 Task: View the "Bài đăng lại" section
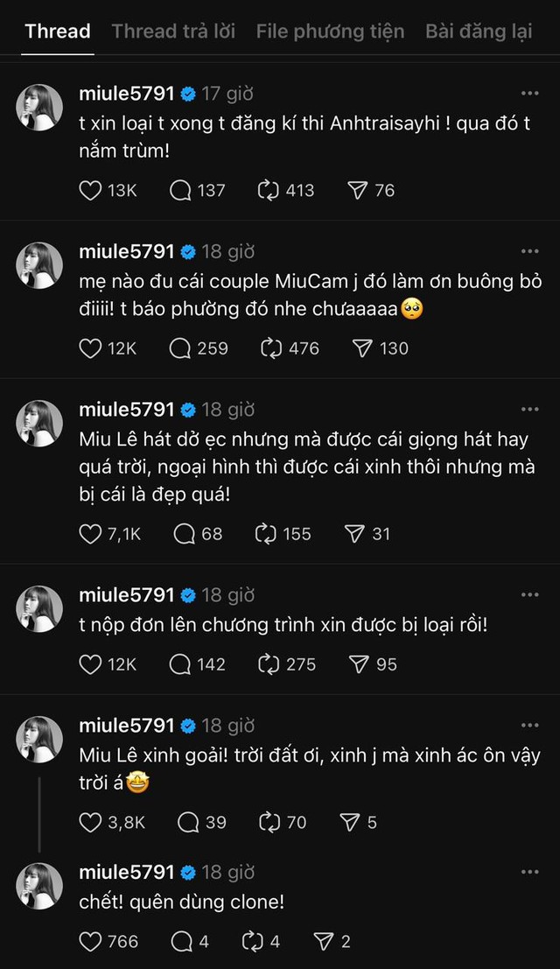[x=478, y=32]
